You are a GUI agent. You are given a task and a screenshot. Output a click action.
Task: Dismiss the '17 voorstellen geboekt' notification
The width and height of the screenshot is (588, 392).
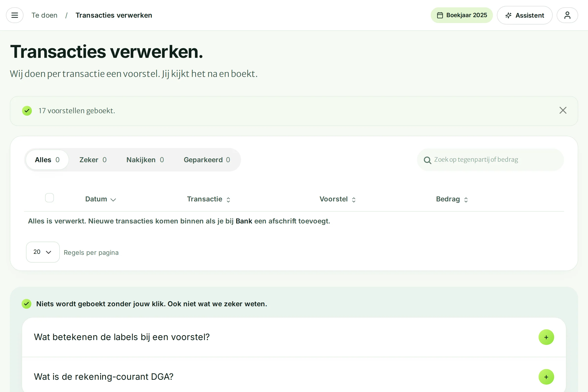click(x=563, y=110)
